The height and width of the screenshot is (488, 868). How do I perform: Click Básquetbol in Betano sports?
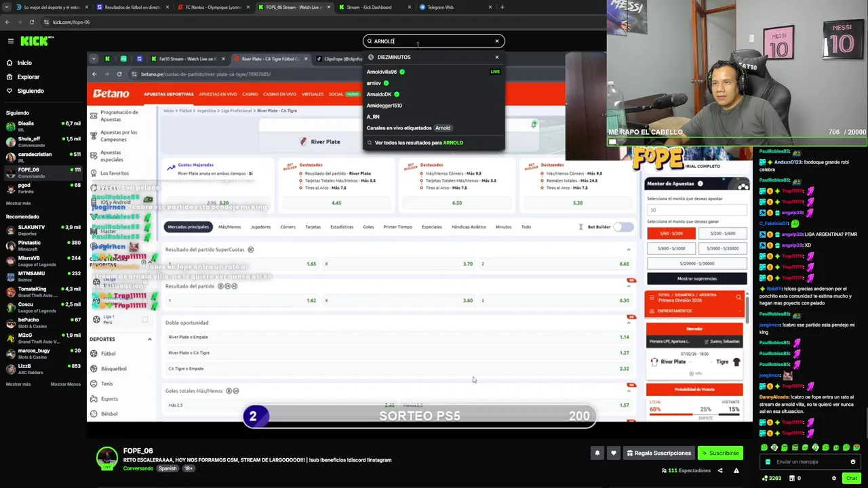pos(113,369)
